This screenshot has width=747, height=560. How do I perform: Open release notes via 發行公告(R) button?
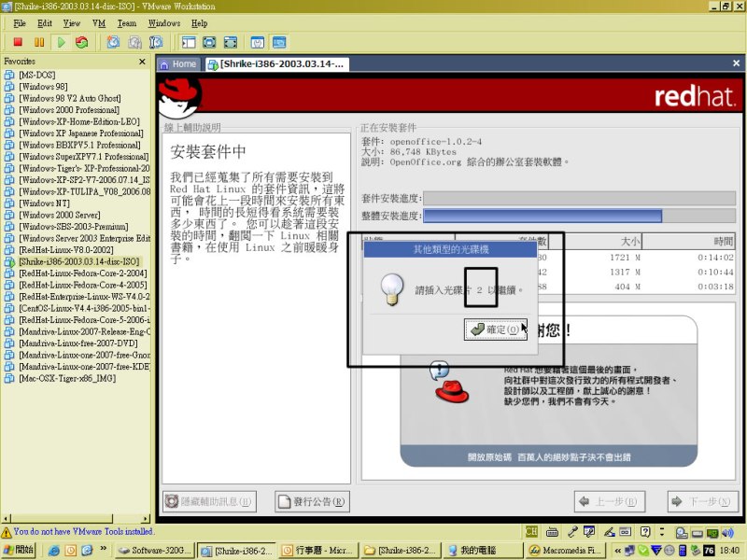[x=312, y=501]
